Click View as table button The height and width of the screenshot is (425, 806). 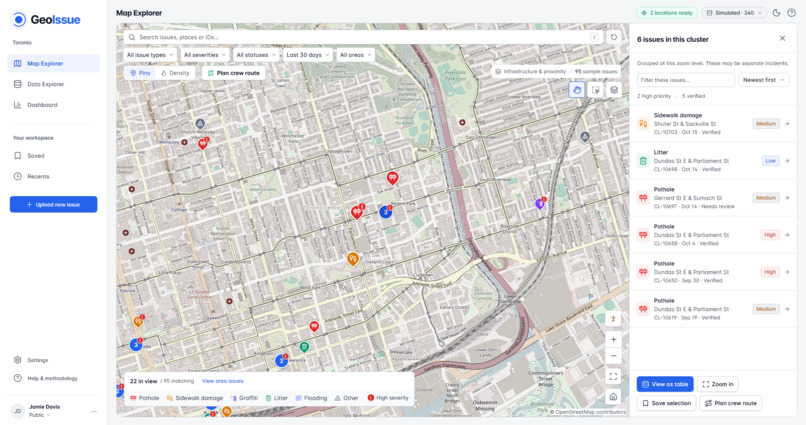[x=665, y=384]
